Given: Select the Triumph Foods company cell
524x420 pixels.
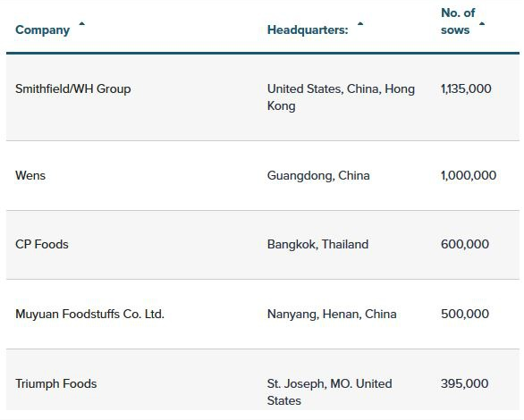Looking at the screenshot, I should tap(56, 384).
